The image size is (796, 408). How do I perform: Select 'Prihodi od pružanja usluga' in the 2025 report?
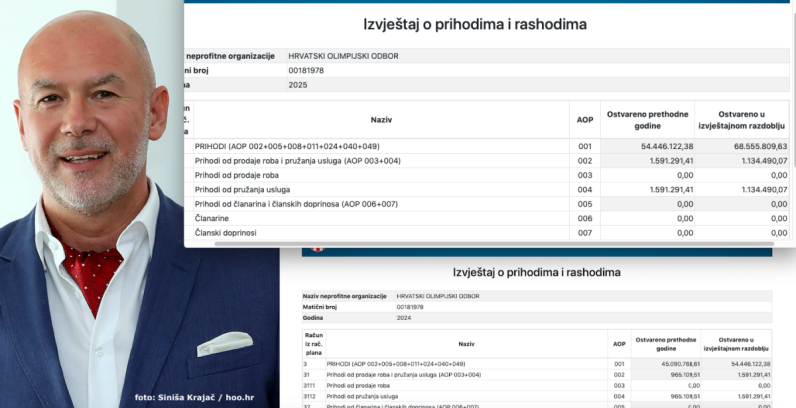[243, 190]
